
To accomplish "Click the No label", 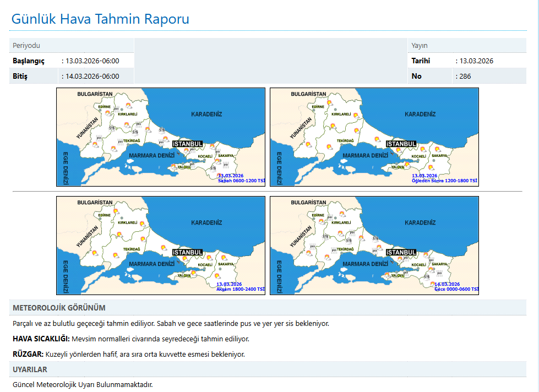I will [x=416, y=76].
